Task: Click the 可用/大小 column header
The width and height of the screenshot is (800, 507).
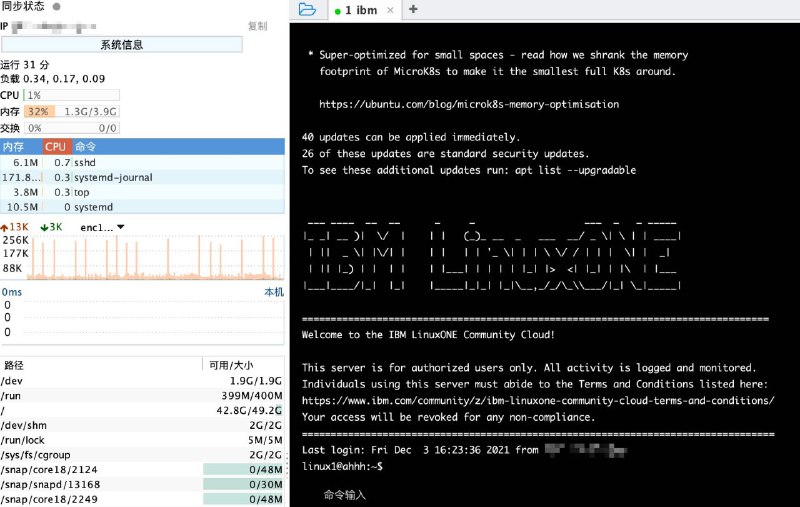Action: tap(243, 365)
